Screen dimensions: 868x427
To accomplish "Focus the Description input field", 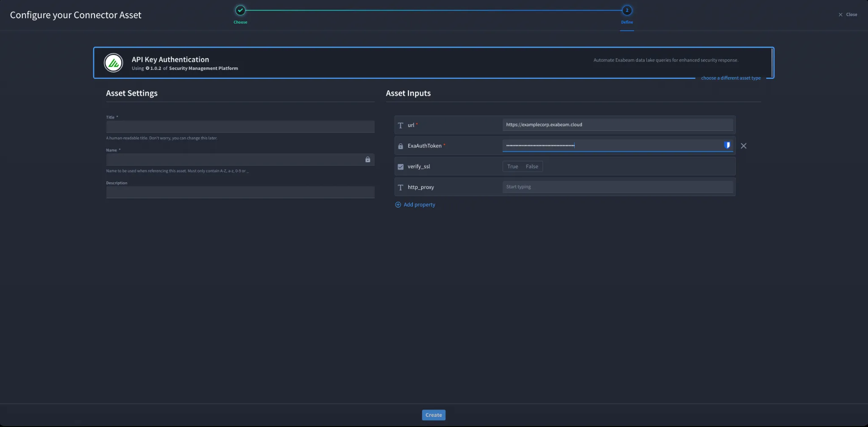I will [x=240, y=192].
